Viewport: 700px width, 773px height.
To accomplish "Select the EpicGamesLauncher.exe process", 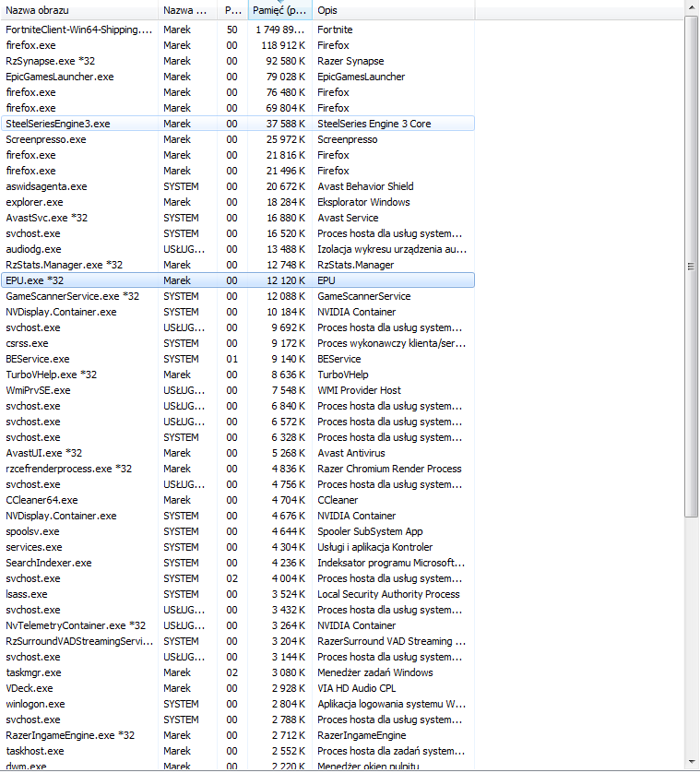I will (238, 77).
